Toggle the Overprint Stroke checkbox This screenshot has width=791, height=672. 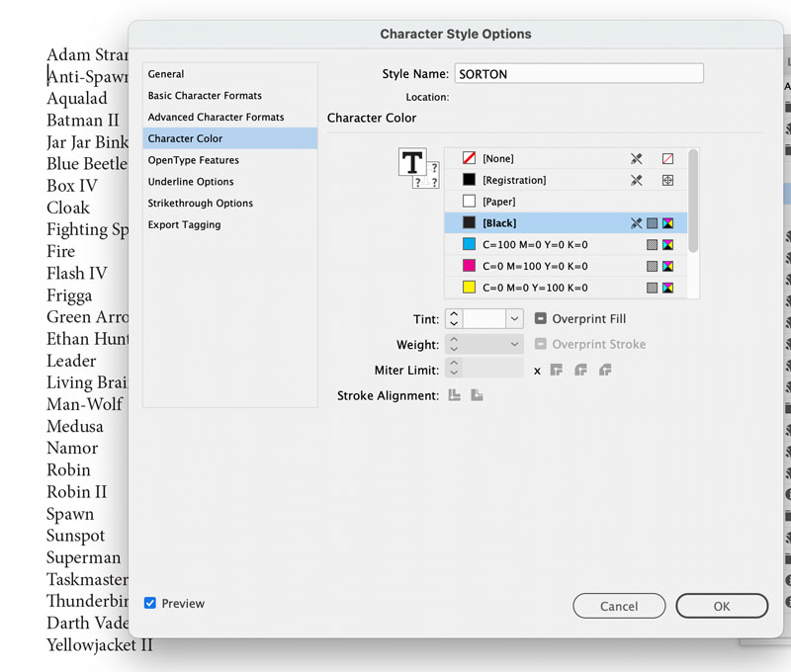click(540, 344)
